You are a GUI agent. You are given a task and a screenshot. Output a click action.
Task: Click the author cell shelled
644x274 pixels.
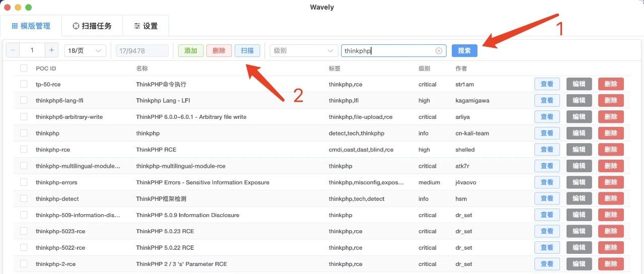465,150
